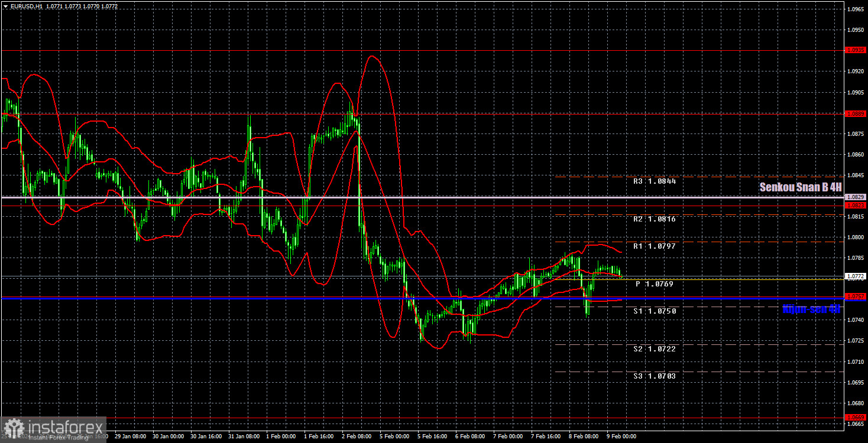Click the 29 Jan 08:00 time label
The height and width of the screenshot is (443, 868).
[x=131, y=437]
